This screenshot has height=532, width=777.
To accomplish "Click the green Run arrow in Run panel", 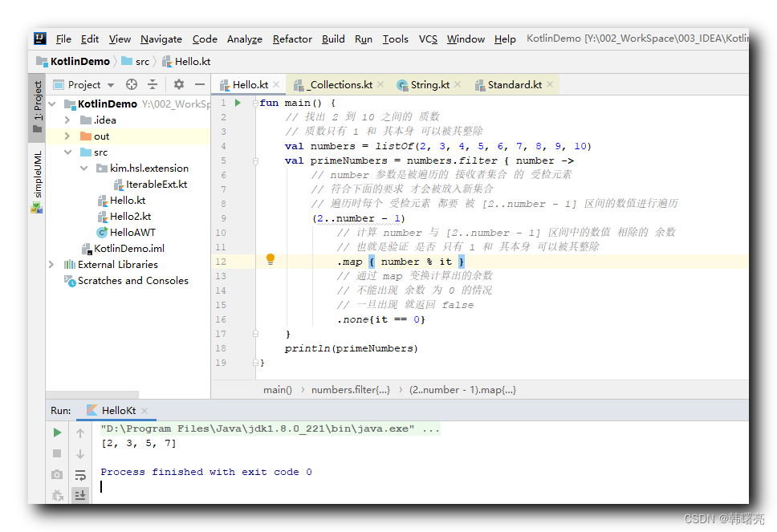I will (56, 432).
